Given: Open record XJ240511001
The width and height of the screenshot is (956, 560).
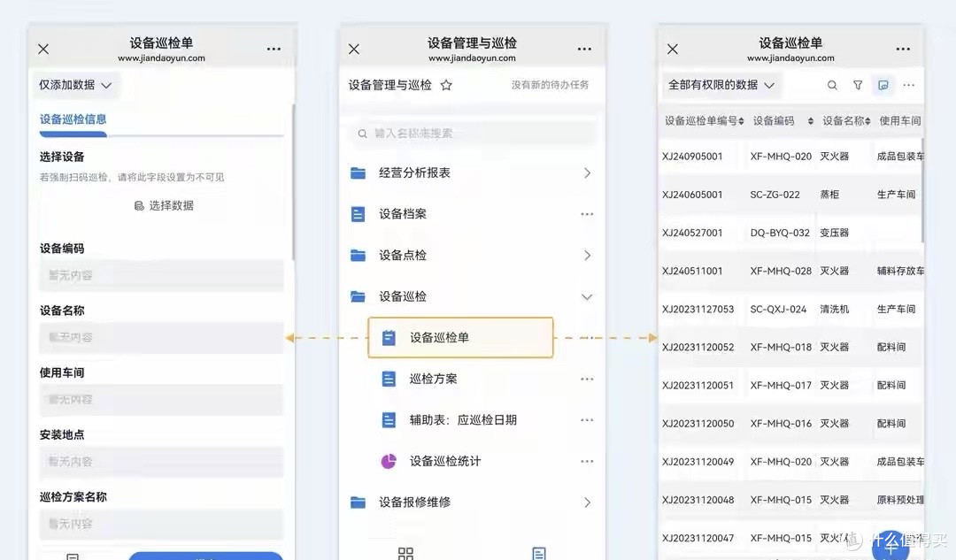Looking at the screenshot, I should [x=692, y=271].
